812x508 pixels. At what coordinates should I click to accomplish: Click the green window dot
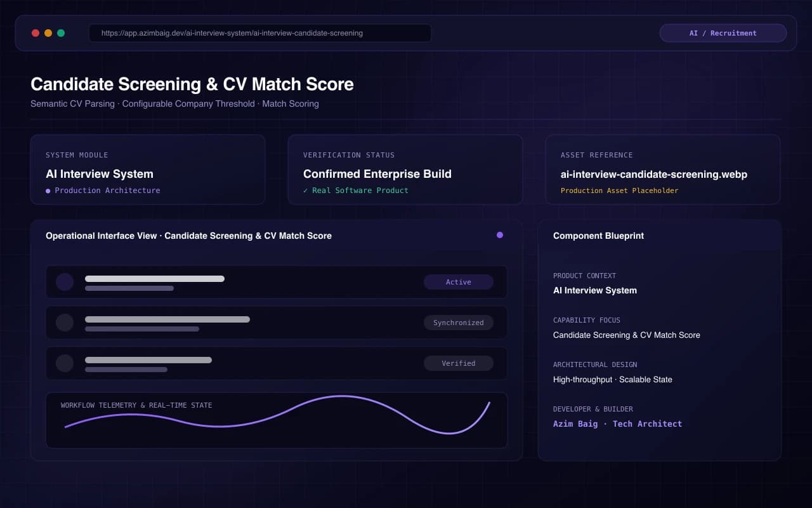(x=61, y=33)
